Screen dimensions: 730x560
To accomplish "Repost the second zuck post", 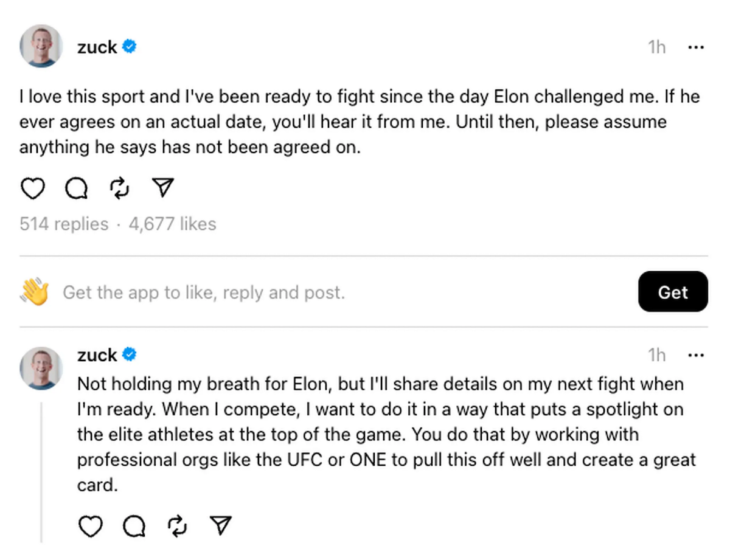I will coord(177,526).
